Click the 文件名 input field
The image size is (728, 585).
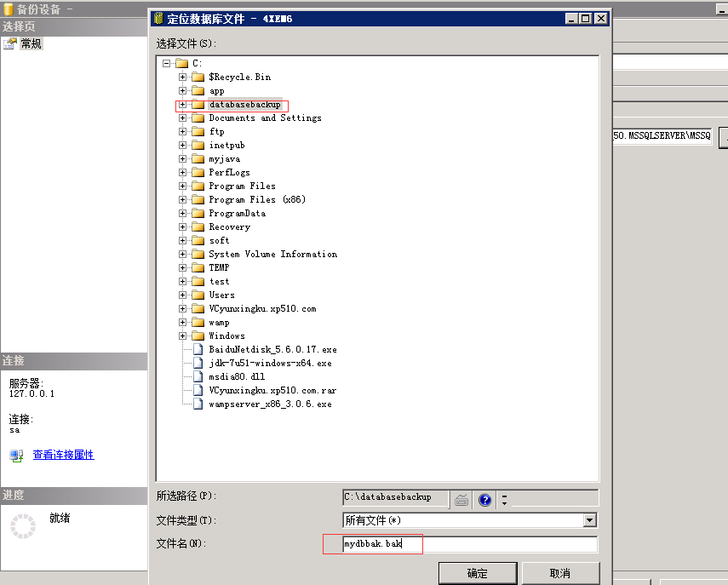tap(470, 543)
